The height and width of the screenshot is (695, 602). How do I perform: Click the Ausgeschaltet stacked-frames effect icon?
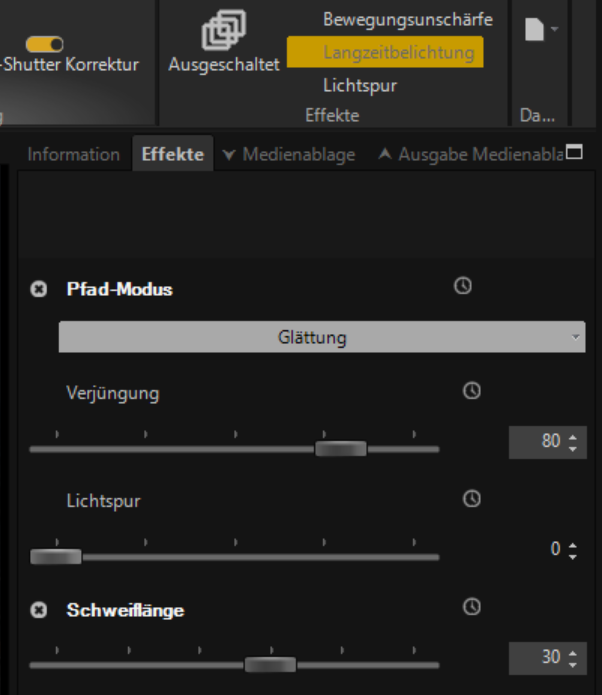224,30
